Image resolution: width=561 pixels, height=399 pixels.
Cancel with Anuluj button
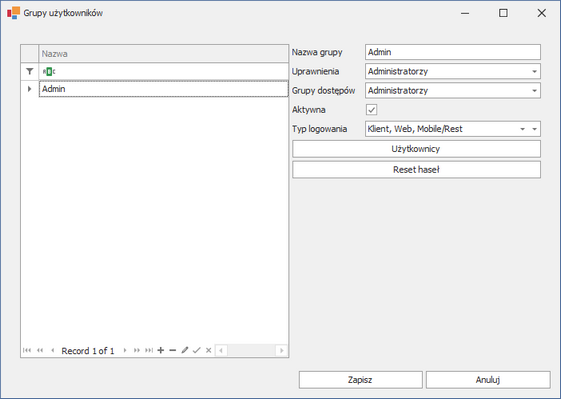point(488,380)
